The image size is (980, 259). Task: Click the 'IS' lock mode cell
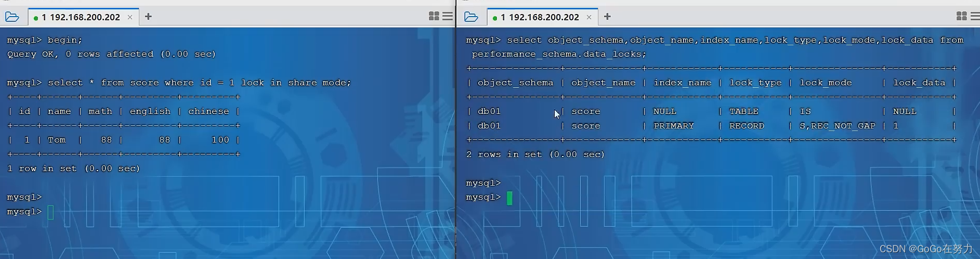coord(805,111)
